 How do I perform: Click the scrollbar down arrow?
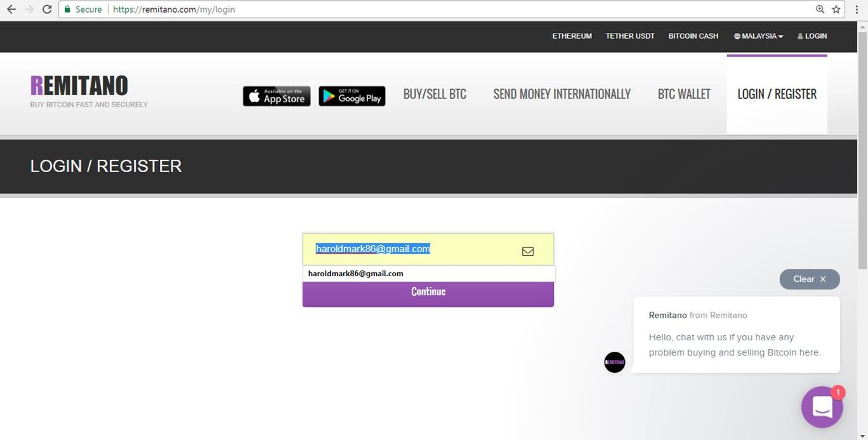pos(862,435)
